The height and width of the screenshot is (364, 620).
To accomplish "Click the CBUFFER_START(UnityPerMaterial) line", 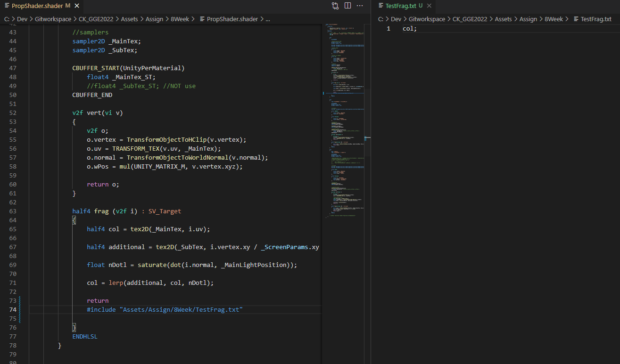I will pos(128,68).
